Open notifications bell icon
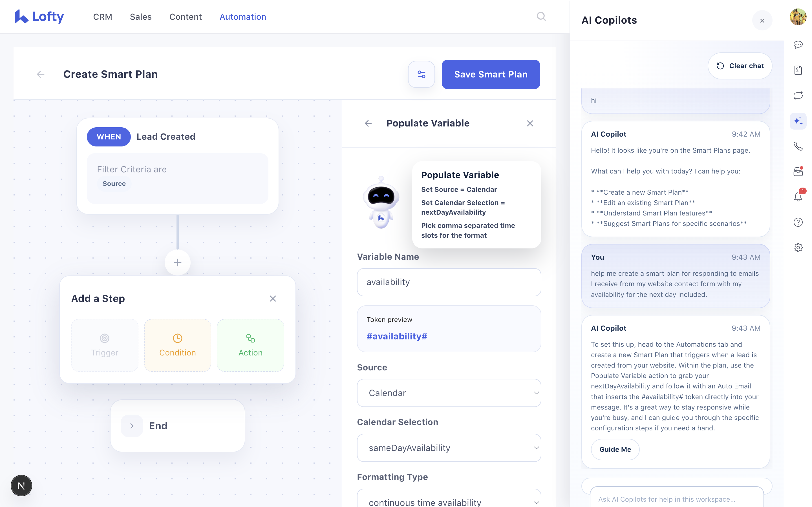812x507 pixels. click(798, 197)
